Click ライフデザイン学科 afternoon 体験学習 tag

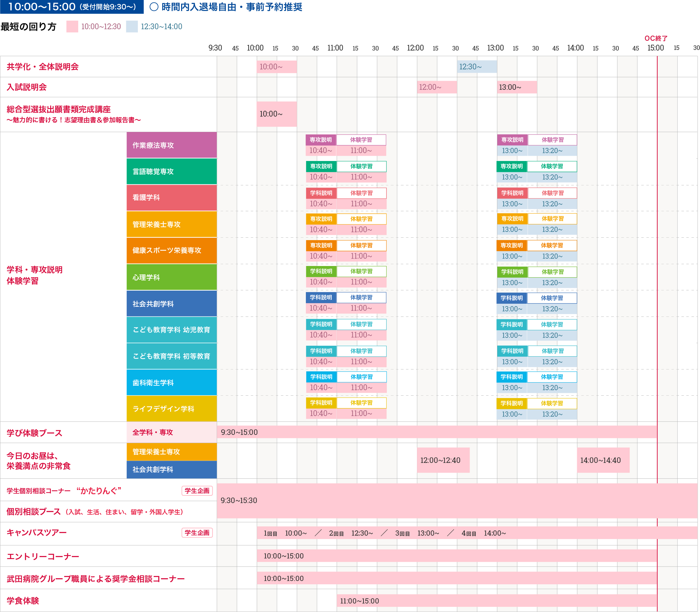[552, 403]
